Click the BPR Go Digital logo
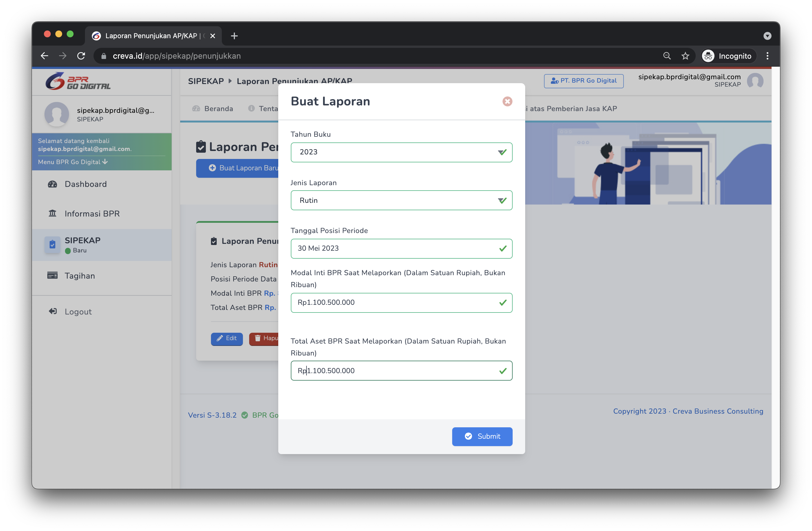 [x=78, y=81]
